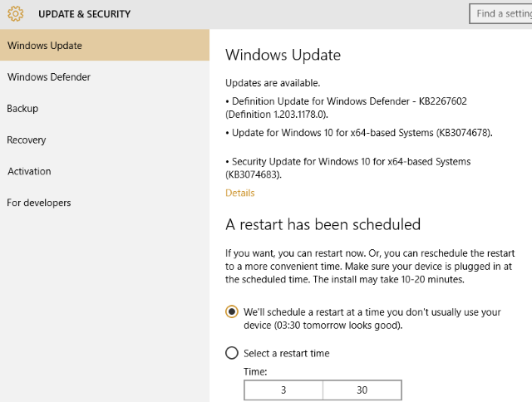Switch to the Activation section
Screen dimensions: 532x402
point(29,172)
